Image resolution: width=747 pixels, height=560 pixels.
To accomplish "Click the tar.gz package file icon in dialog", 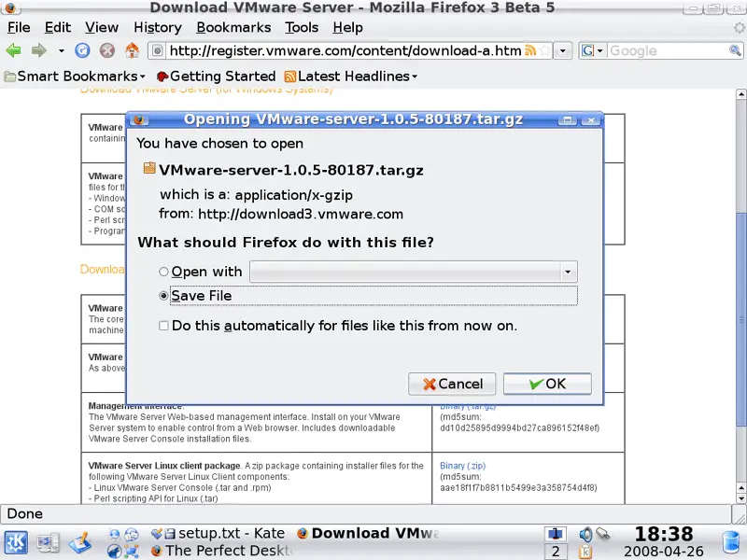I will (149, 168).
